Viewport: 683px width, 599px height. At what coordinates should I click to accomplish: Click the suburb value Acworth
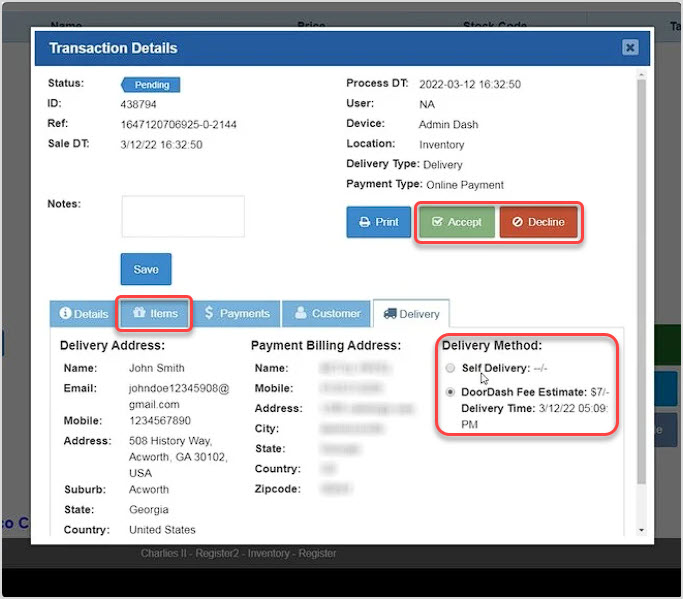point(149,490)
